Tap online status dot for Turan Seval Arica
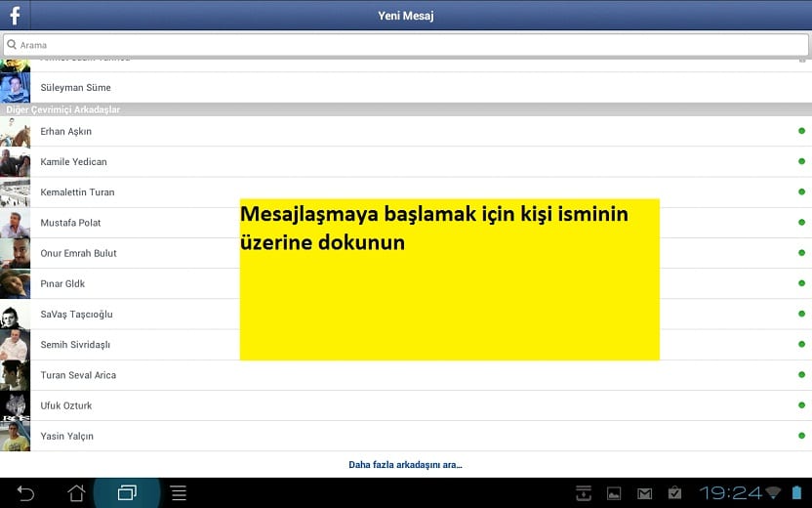 (x=801, y=375)
